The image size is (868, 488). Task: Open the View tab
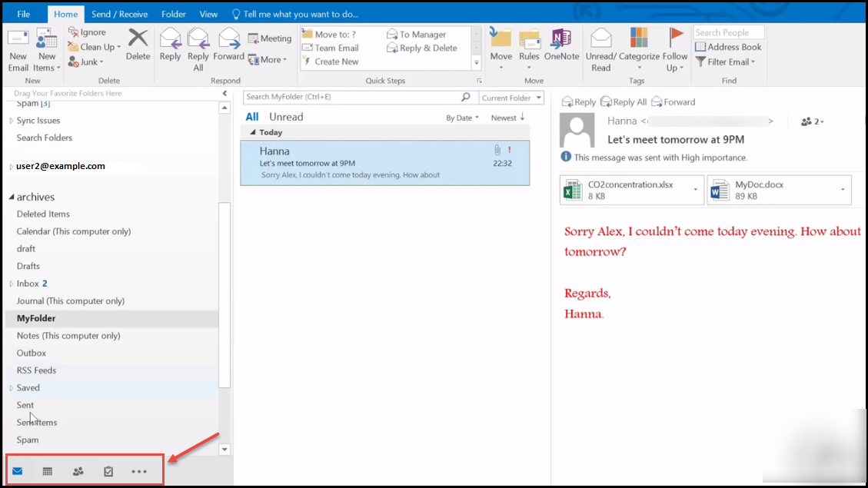208,14
